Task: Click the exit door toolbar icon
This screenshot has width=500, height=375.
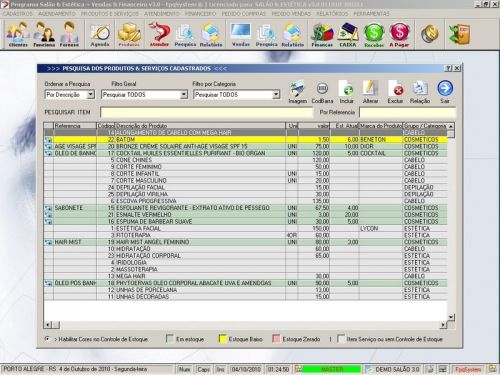Action: pyautogui.click(x=460, y=34)
